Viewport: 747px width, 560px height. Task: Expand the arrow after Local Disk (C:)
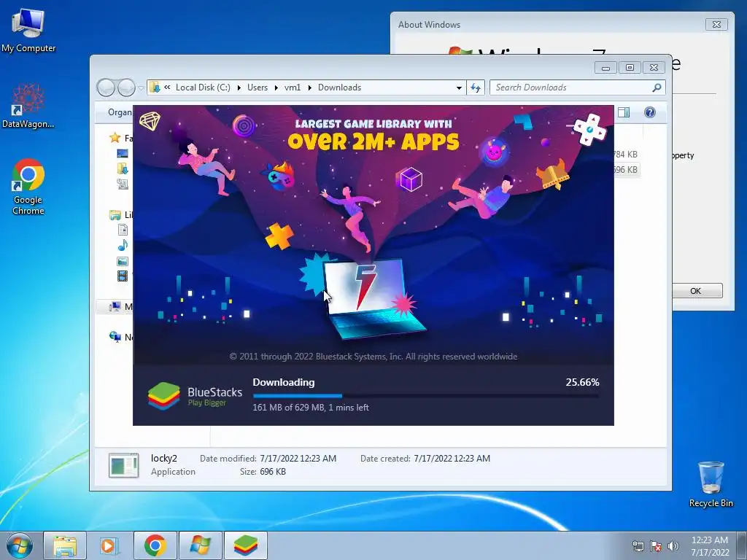pyautogui.click(x=239, y=87)
